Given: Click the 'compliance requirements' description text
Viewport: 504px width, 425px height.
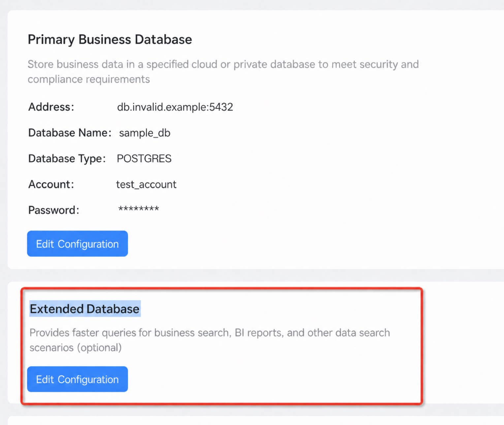Looking at the screenshot, I should pyautogui.click(x=89, y=79).
